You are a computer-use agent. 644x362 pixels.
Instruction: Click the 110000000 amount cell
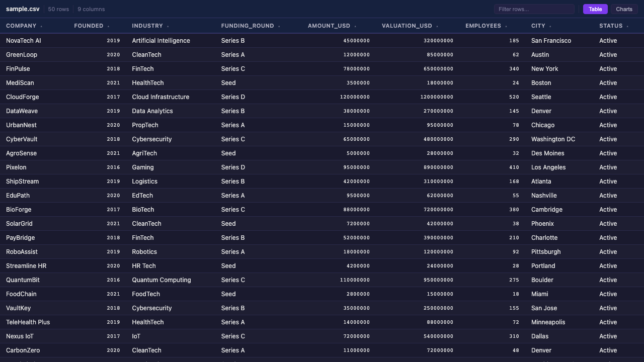(339, 280)
